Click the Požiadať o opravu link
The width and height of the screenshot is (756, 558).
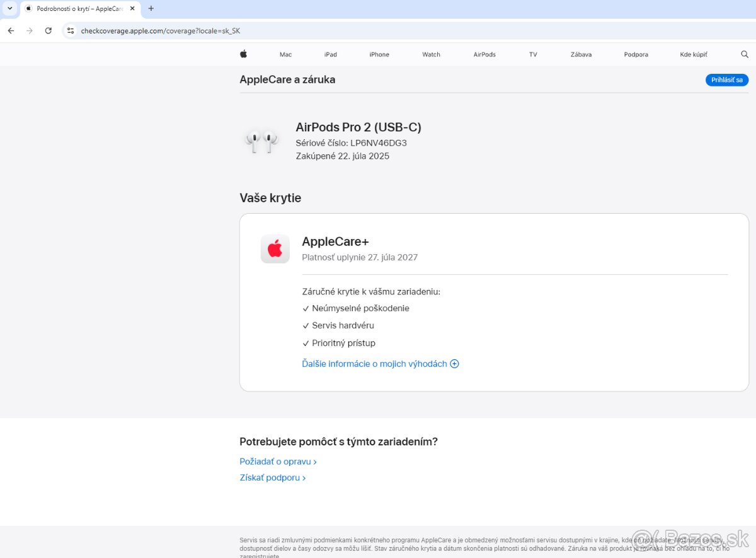[x=278, y=462]
